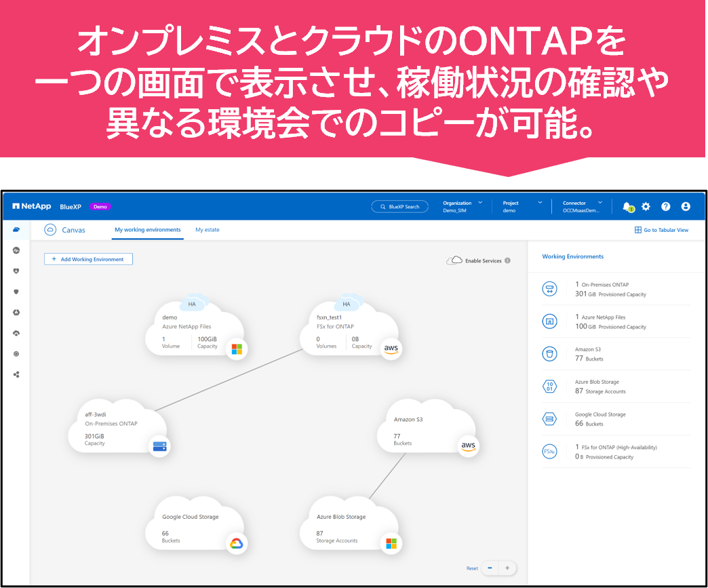This screenshot has width=708, height=588.
Task: Open the settings gear icon
Action: 646,206
